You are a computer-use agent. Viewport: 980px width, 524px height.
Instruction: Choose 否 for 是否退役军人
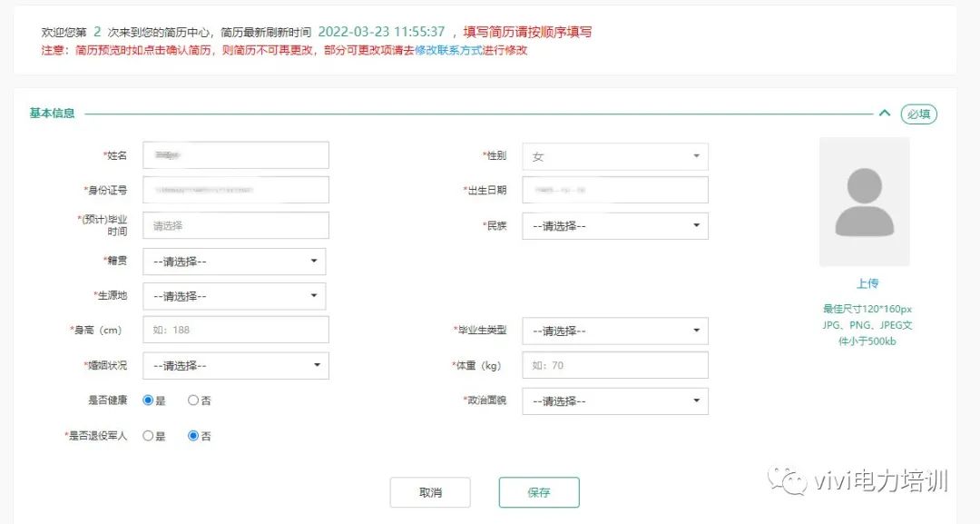click(x=193, y=436)
